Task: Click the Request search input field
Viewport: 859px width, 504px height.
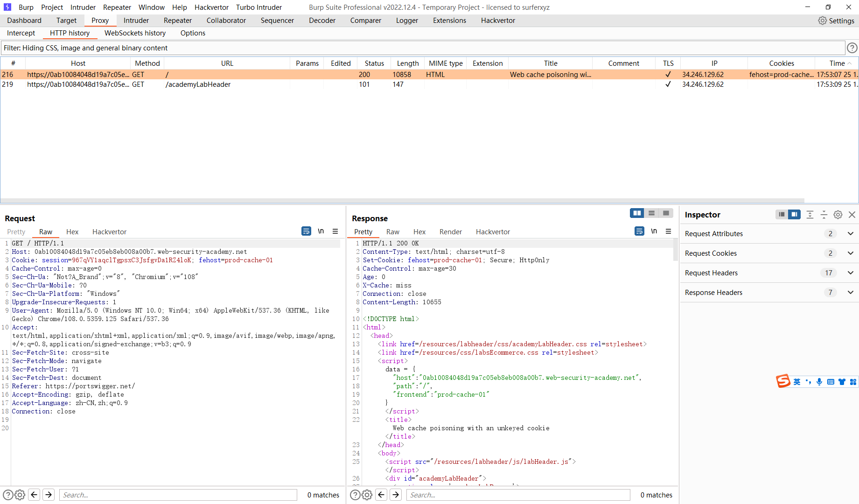Action: (178, 495)
